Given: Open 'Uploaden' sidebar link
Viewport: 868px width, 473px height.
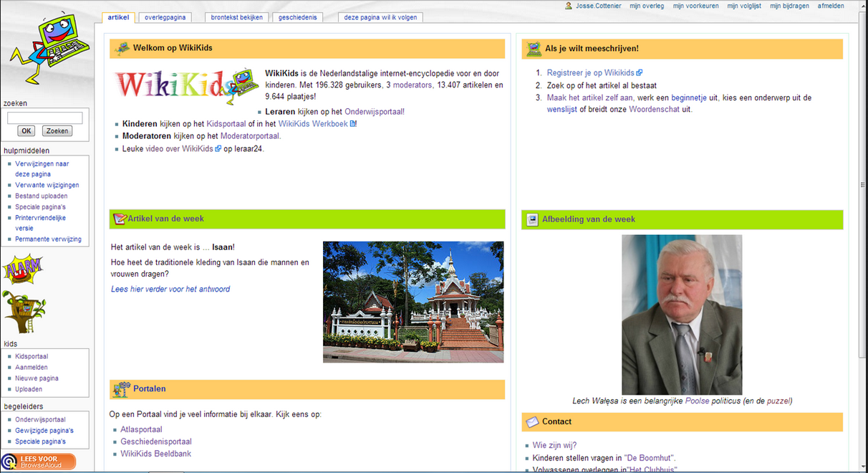Looking at the screenshot, I should (29, 389).
